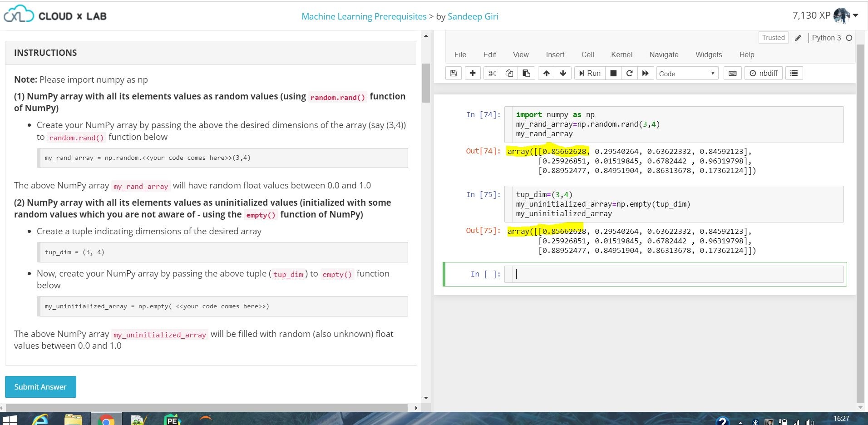Open the Code cell type dropdown
Viewport: 868px width, 425px height.
pos(687,74)
